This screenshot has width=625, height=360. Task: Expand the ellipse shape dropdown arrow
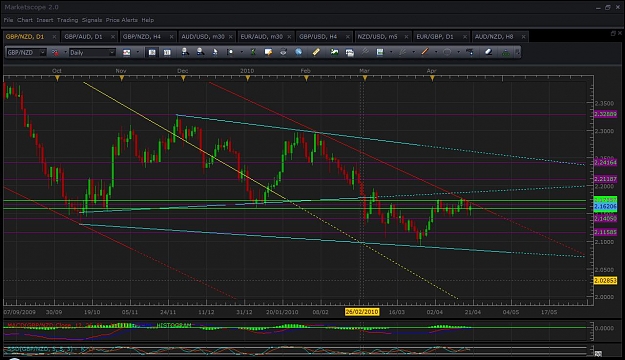pyautogui.click(x=458, y=52)
